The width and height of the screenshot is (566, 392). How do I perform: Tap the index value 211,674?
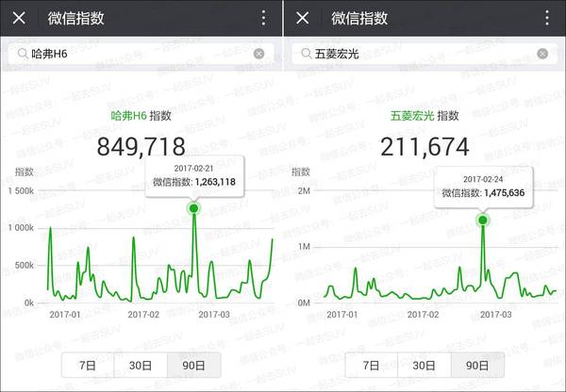coord(424,147)
